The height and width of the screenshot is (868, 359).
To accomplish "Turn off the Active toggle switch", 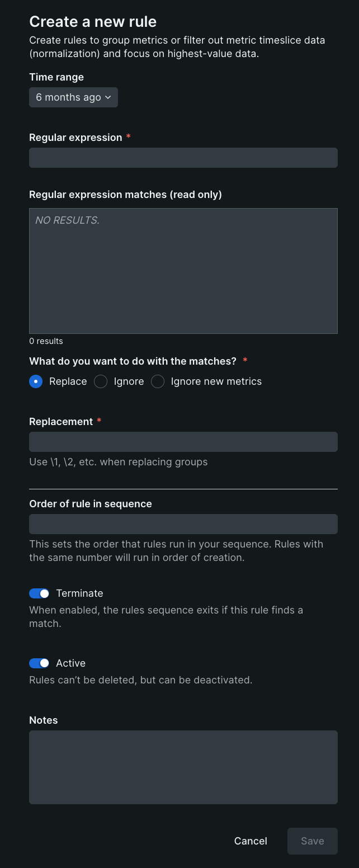I will coord(39,663).
